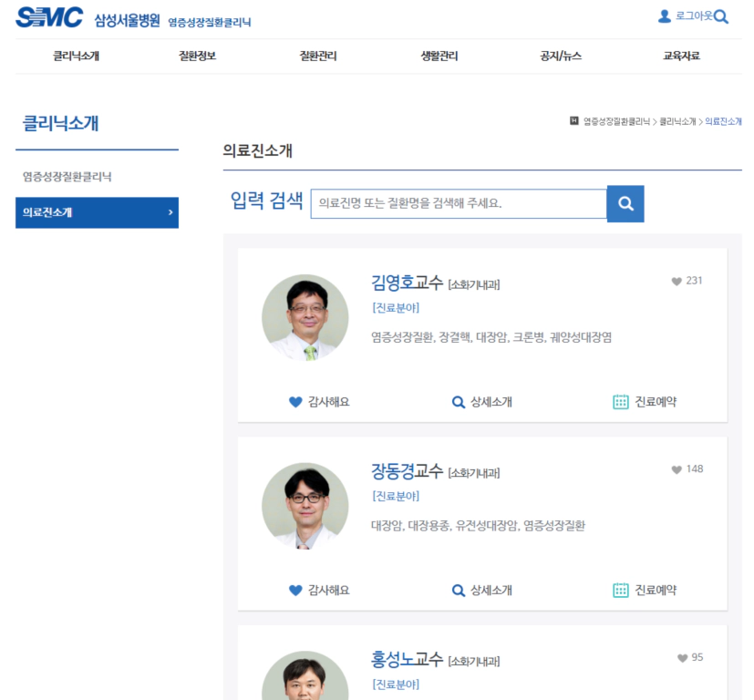Select 염증성장질환클리닉 in the left sidebar
Viewport: 754px width, 700px height.
click(x=67, y=177)
